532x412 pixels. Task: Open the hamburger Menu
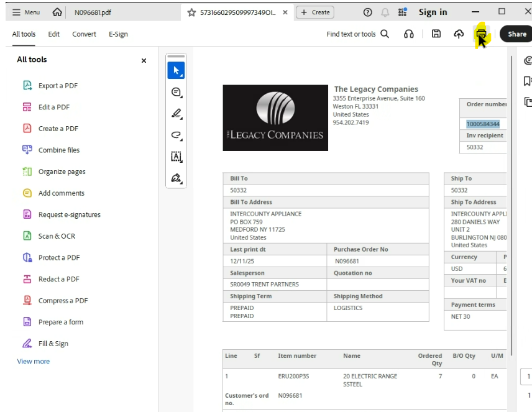(x=26, y=12)
